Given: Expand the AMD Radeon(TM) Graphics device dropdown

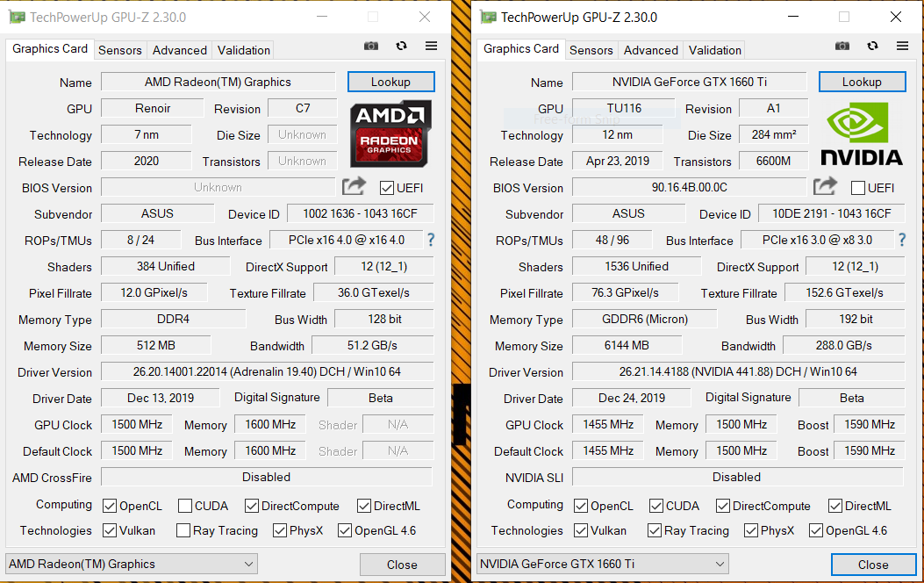Looking at the screenshot, I should click(132, 564).
